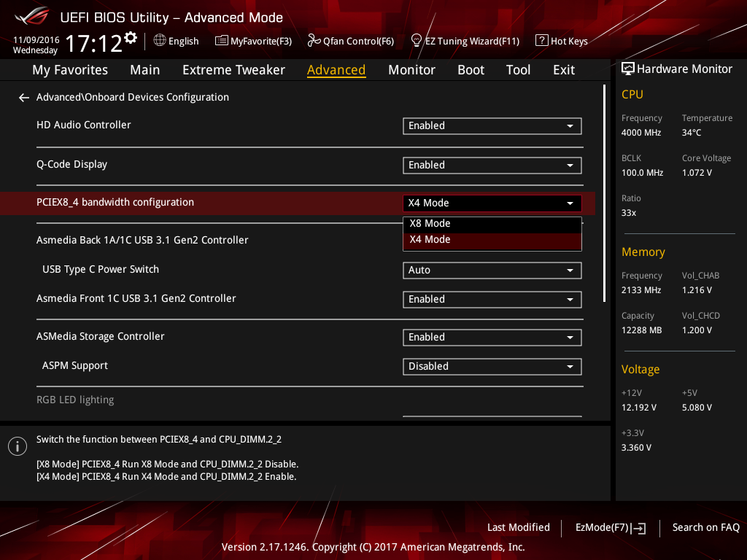Viewport: 747px width, 560px height.
Task: Select Asmedia Back 1A/1C USB 3.1 label
Action: [142, 240]
